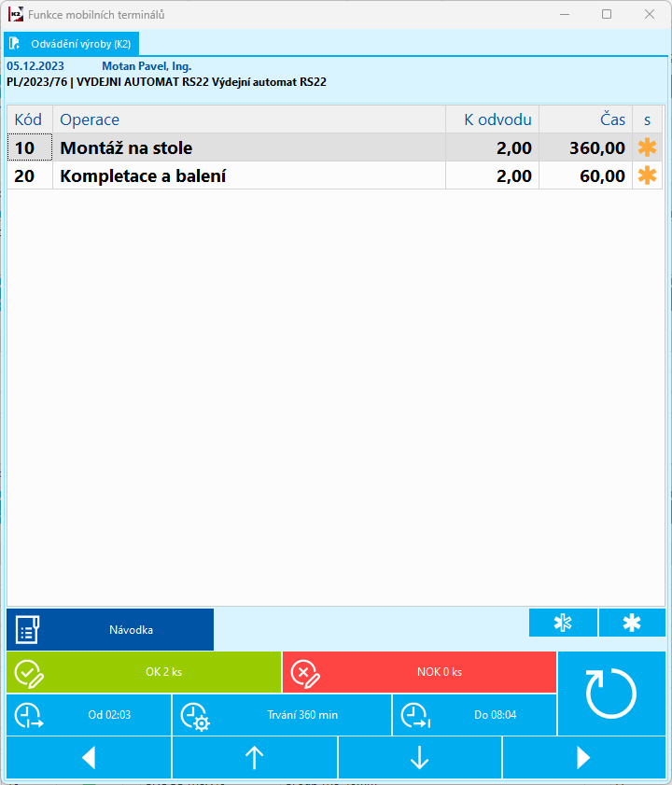Click the red NOK 0 ks button

[420, 672]
